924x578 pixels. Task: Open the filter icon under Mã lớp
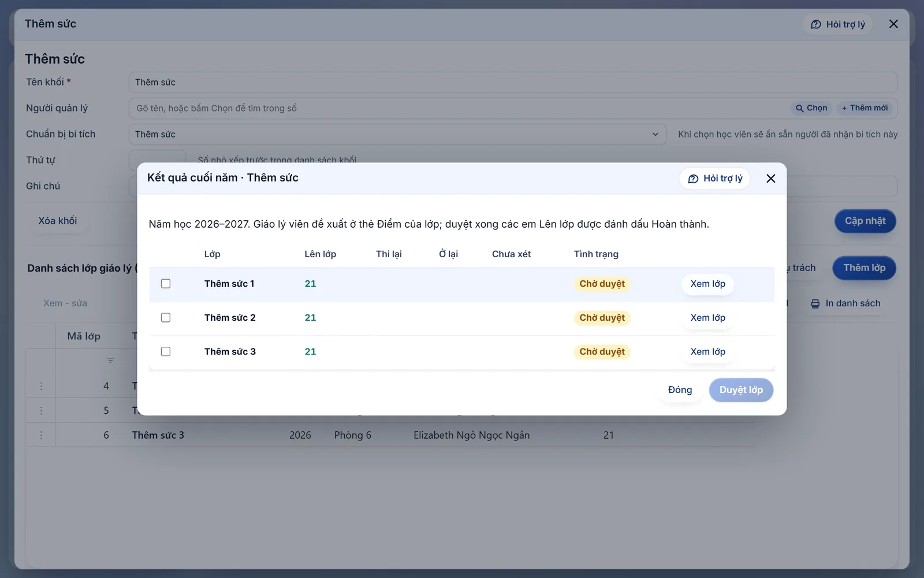[x=110, y=361]
